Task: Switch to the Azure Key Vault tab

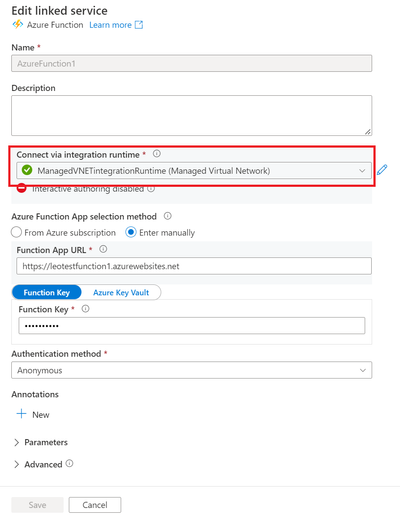Action: tap(121, 292)
